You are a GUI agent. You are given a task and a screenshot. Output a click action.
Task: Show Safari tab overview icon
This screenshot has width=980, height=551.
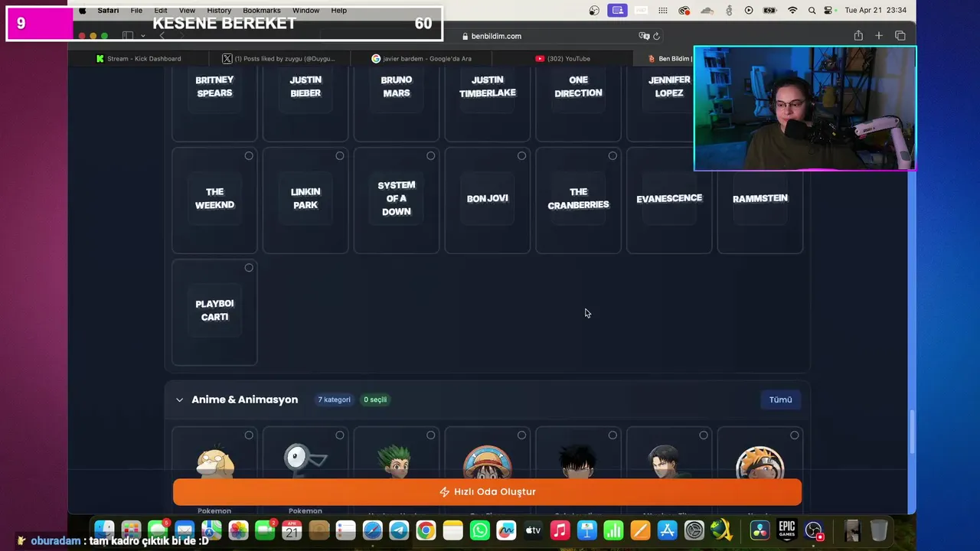tap(900, 36)
